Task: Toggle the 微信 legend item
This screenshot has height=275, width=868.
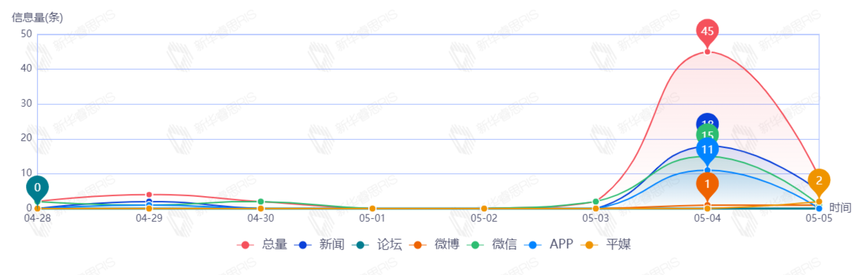Action: point(492,244)
